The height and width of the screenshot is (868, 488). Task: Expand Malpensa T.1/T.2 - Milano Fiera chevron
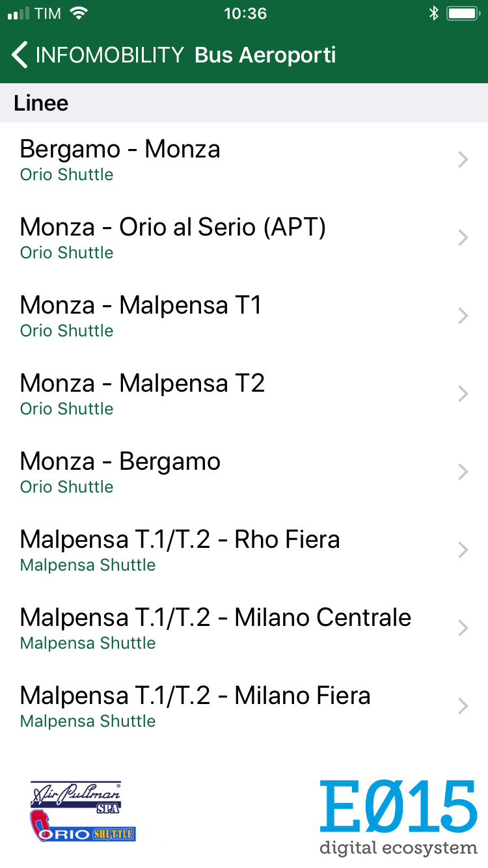pyautogui.click(x=463, y=706)
